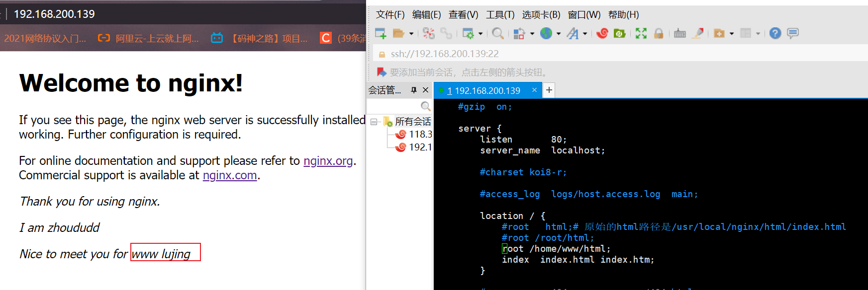868x290 pixels.
Task: Toggle the screen lock padlock icon
Action: point(659,33)
